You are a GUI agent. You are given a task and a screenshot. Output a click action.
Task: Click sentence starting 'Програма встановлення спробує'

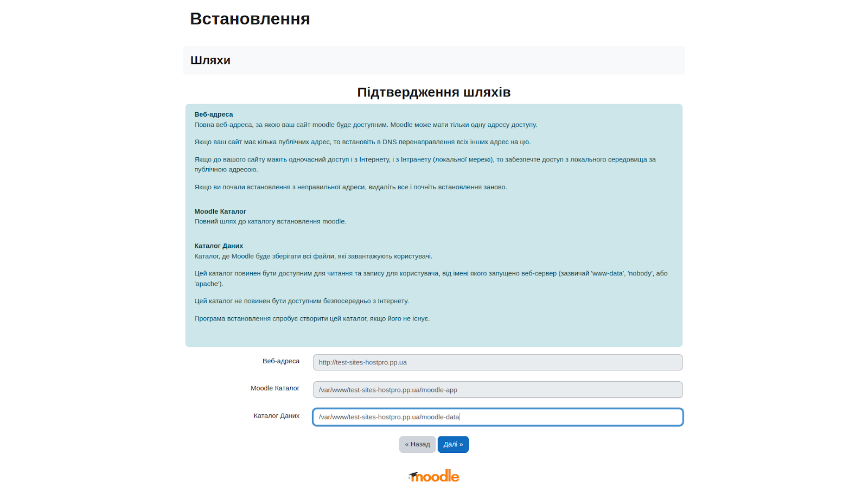tap(312, 319)
